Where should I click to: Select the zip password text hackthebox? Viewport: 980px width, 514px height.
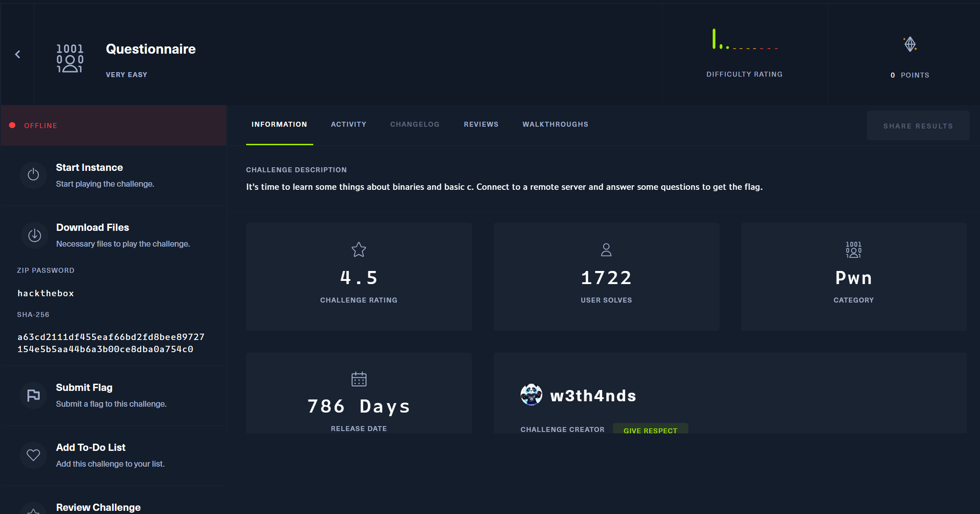pyautogui.click(x=46, y=294)
